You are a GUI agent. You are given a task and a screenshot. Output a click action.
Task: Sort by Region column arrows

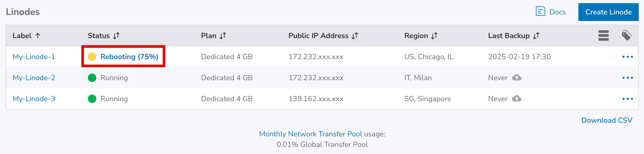coord(434,35)
